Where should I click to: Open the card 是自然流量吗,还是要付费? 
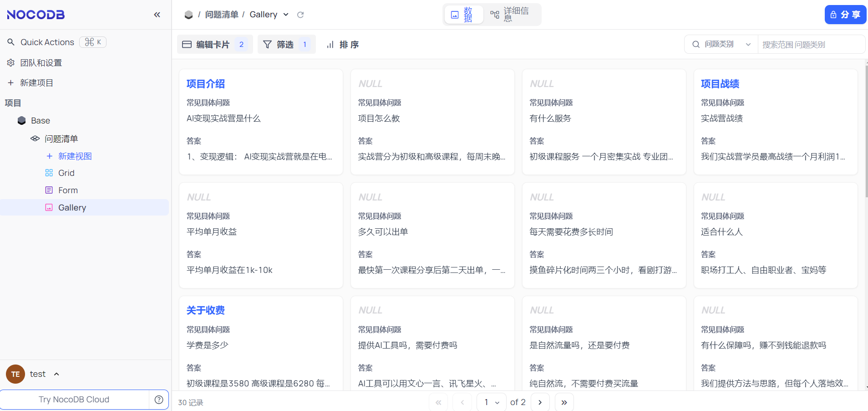point(604,344)
